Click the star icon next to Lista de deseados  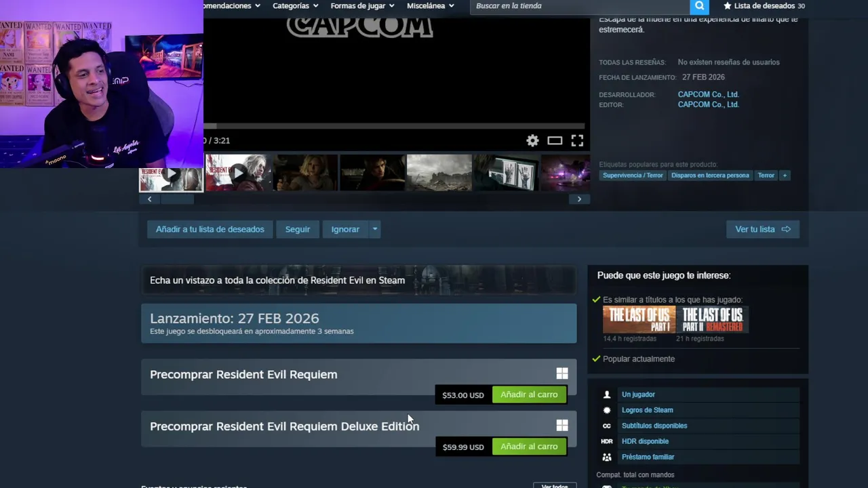727,6
